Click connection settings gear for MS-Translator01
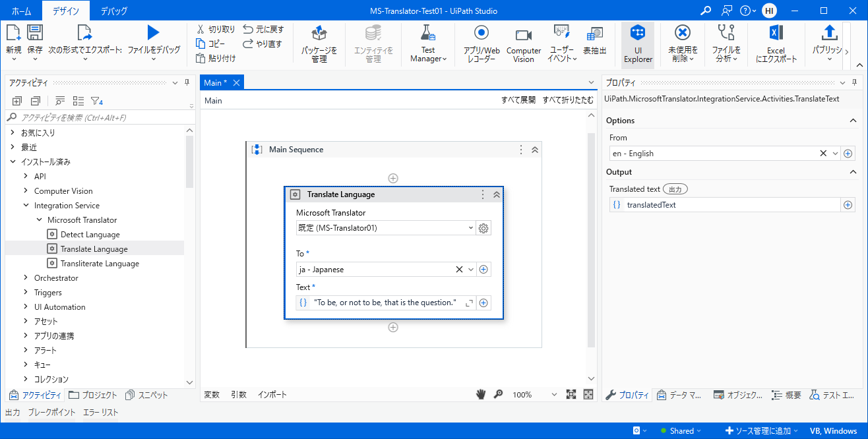Screen dimensions: 868x439 point(483,228)
